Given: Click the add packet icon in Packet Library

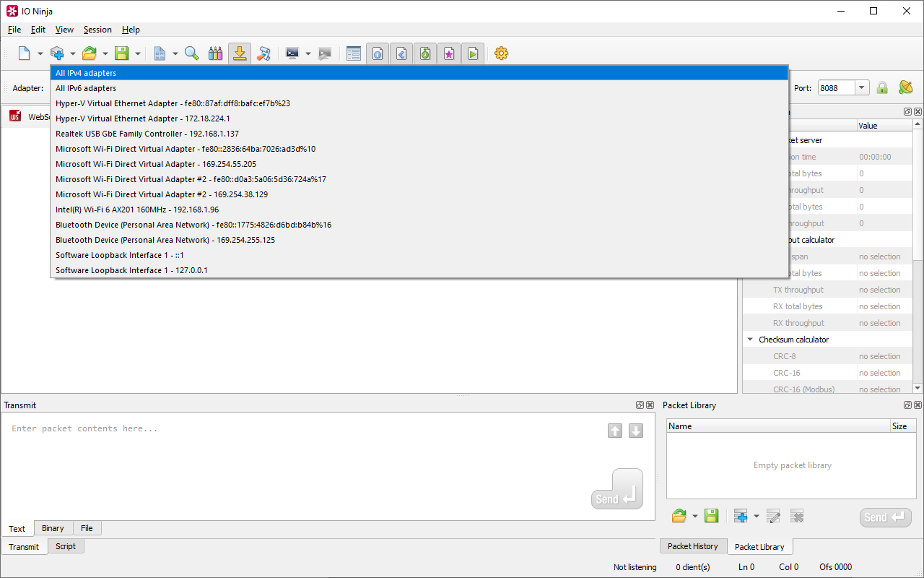Looking at the screenshot, I should point(741,516).
